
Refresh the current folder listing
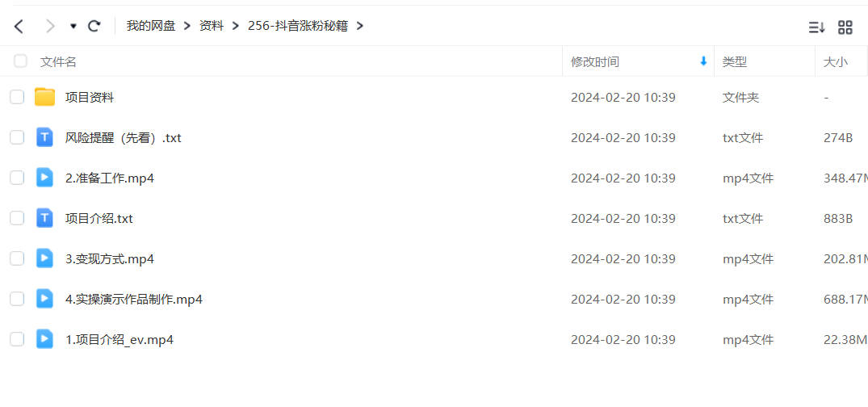(x=94, y=26)
